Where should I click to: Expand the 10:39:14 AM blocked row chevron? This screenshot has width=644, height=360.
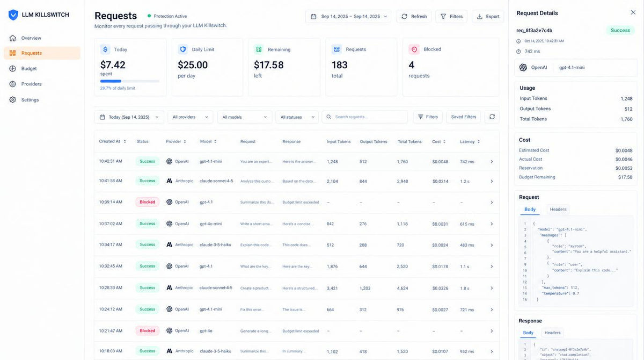[492, 203]
